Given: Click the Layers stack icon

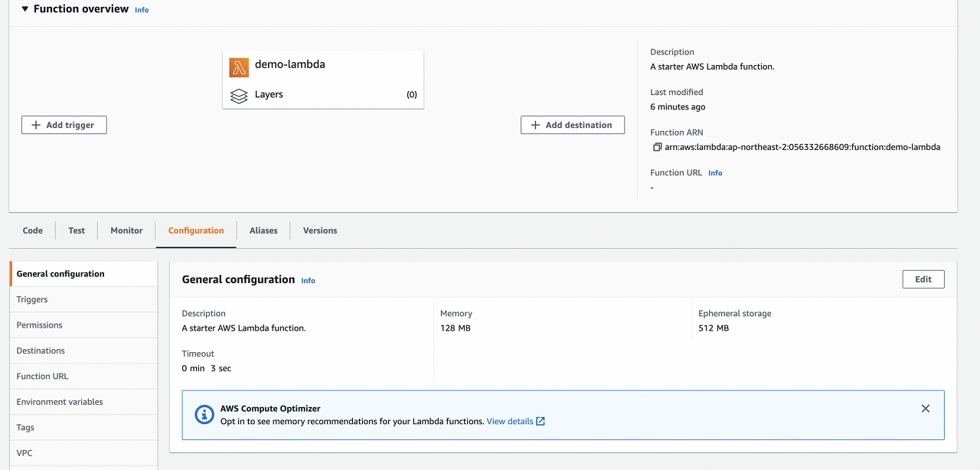Looking at the screenshot, I should tap(239, 96).
